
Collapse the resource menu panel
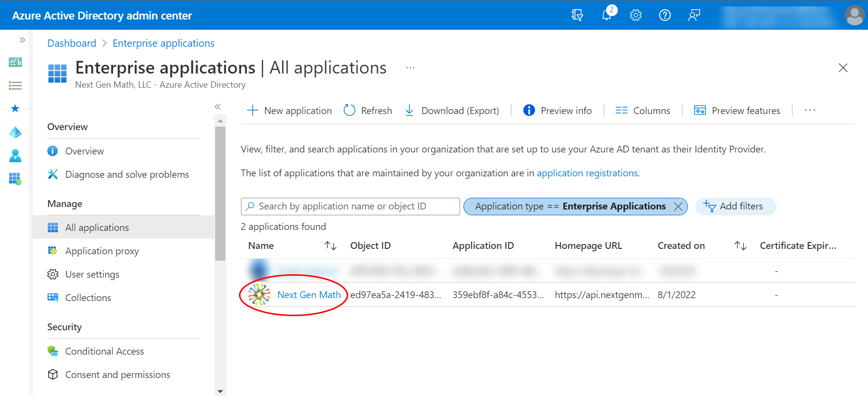click(218, 107)
